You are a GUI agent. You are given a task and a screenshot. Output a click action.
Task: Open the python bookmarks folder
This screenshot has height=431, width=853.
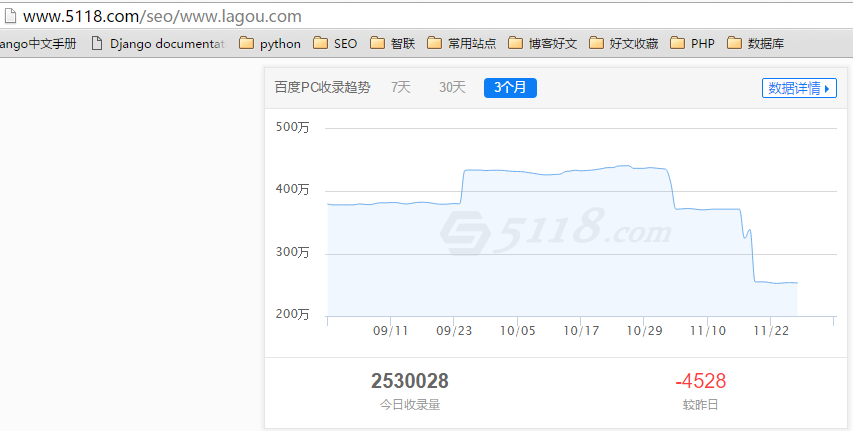coord(270,43)
